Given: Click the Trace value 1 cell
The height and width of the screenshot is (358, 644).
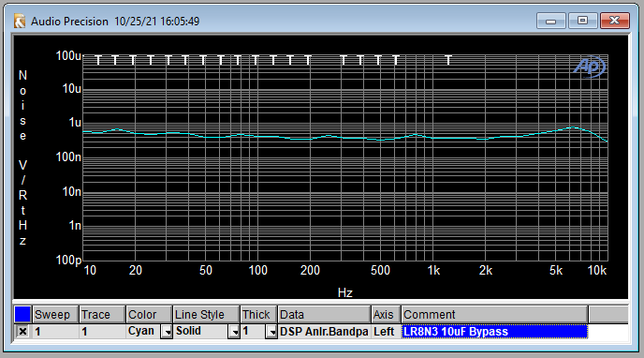Looking at the screenshot, I should (102, 332).
